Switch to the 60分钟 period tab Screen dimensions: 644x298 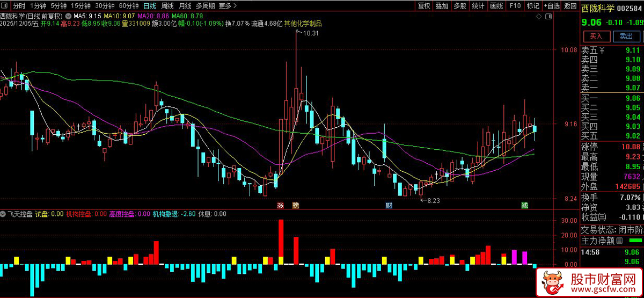129,6
